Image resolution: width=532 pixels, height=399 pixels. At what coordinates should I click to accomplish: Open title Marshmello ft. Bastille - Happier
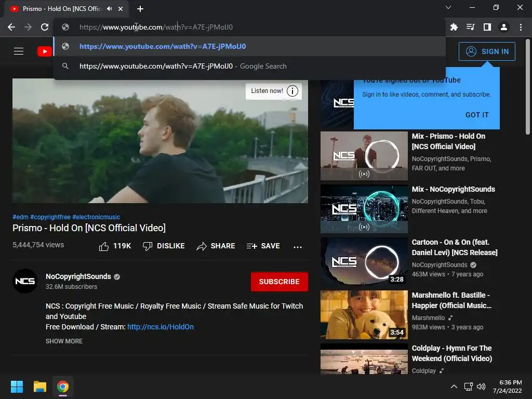pyautogui.click(x=451, y=300)
